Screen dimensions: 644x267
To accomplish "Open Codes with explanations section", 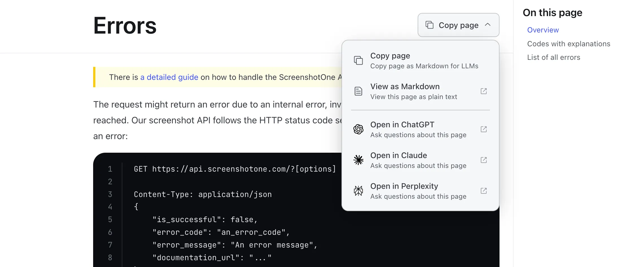I will 568,44.
